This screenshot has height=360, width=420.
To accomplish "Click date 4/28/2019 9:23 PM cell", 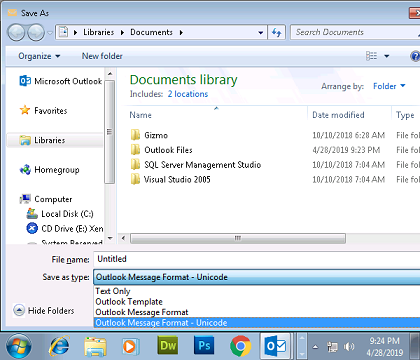I will coord(346,150).
